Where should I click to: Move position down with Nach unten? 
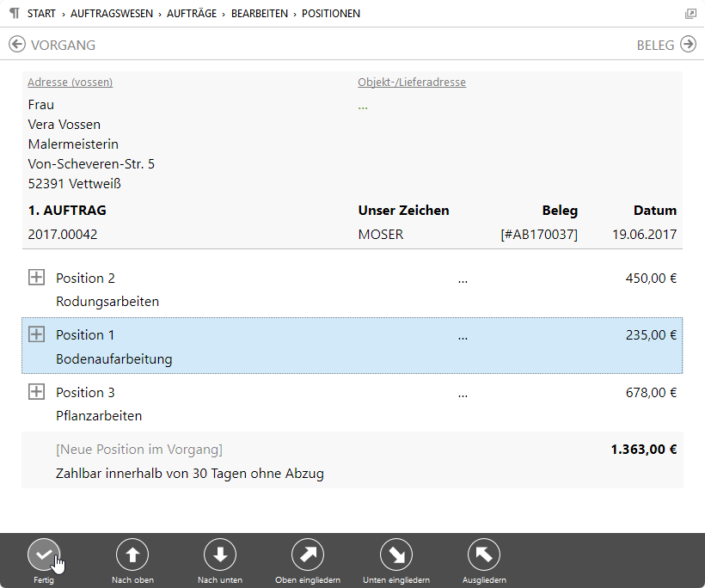(x=219, y=554)
